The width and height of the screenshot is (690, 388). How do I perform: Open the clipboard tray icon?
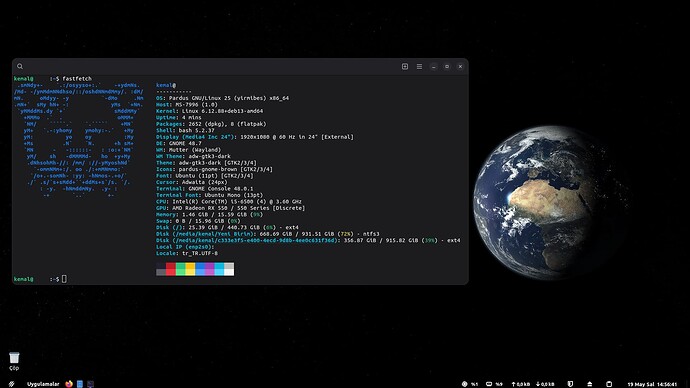609,384
